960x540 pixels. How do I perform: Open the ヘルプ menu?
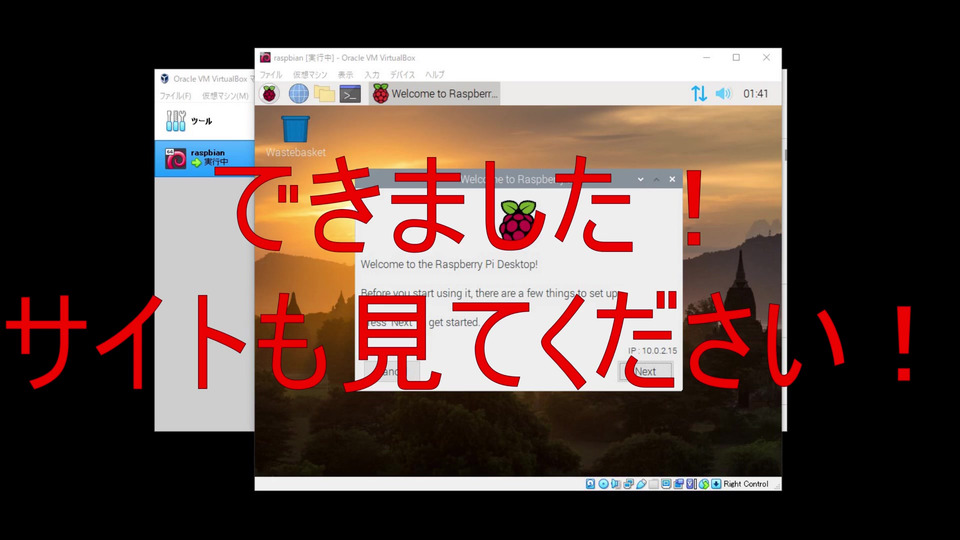click(435, 75)
